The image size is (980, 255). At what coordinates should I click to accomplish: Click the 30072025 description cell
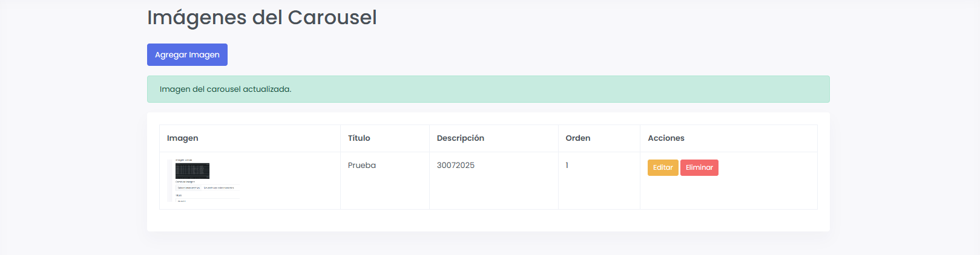click(x=456, y=166)
